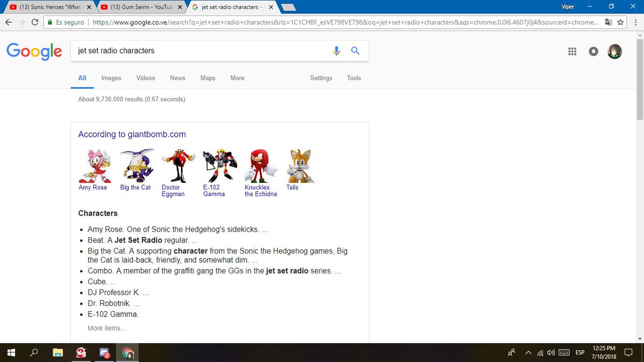Open the taskbar clock and date
Viewport: 644px width, 362px height.
pos(605,353)
